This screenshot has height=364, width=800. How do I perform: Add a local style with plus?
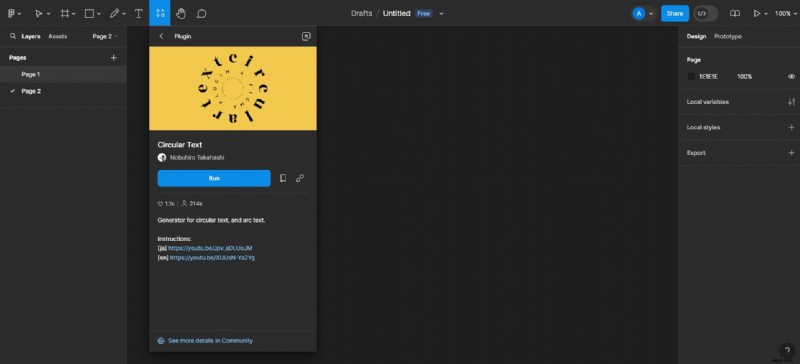pos(791,128)
